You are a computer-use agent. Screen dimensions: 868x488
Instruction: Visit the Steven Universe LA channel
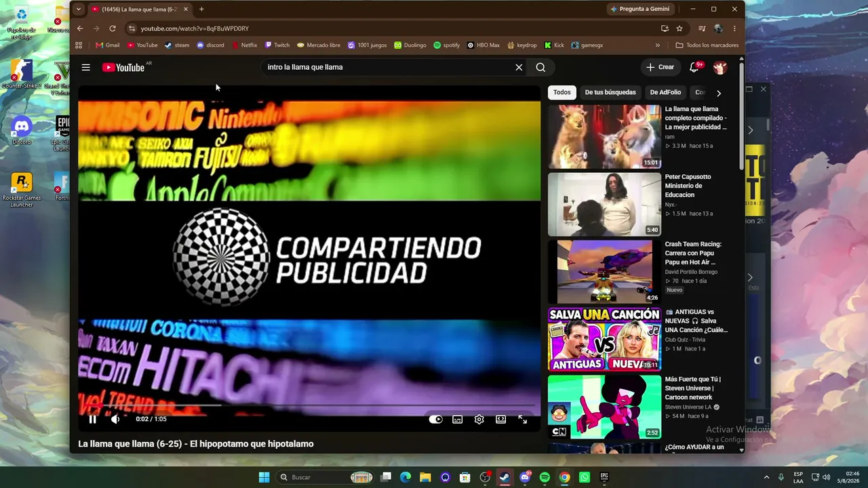pos(688,407)
